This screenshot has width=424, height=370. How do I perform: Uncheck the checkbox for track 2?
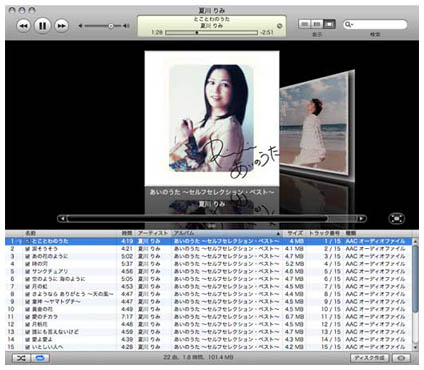tap(28, 249)
